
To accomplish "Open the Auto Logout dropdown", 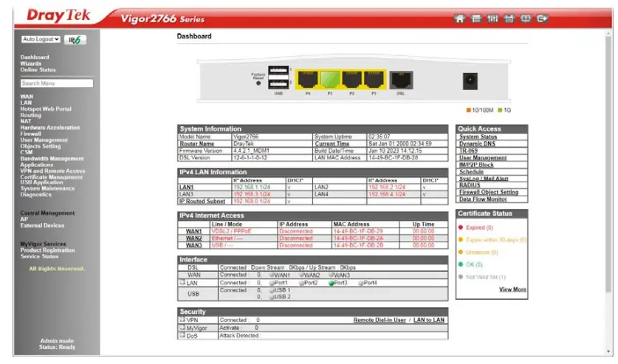I will tap(41, 39).
